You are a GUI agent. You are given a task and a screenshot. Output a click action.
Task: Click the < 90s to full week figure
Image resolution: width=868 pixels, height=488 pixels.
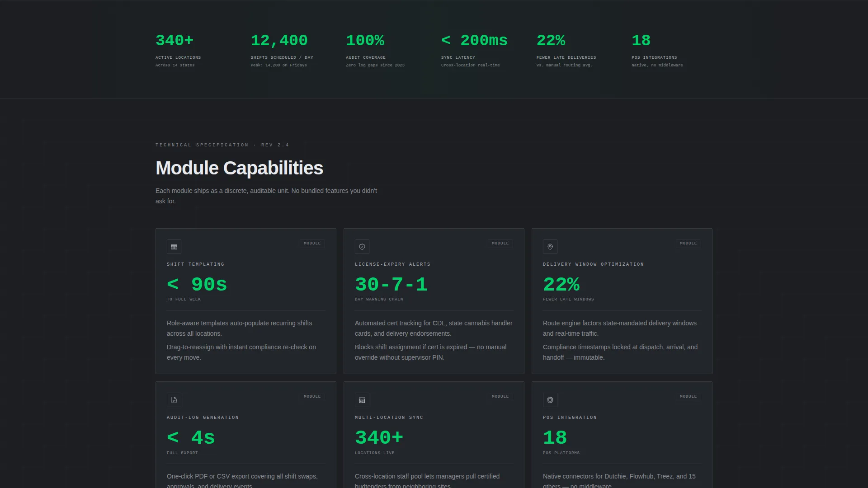click(x=197, y=285)
